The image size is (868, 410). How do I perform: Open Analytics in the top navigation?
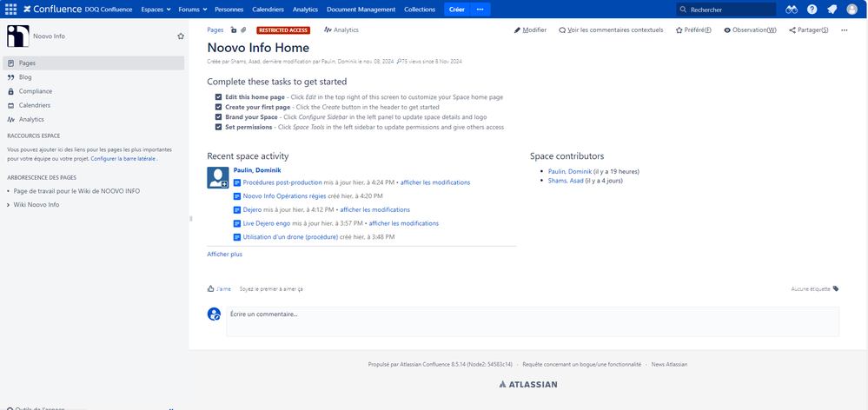[305, 10]
